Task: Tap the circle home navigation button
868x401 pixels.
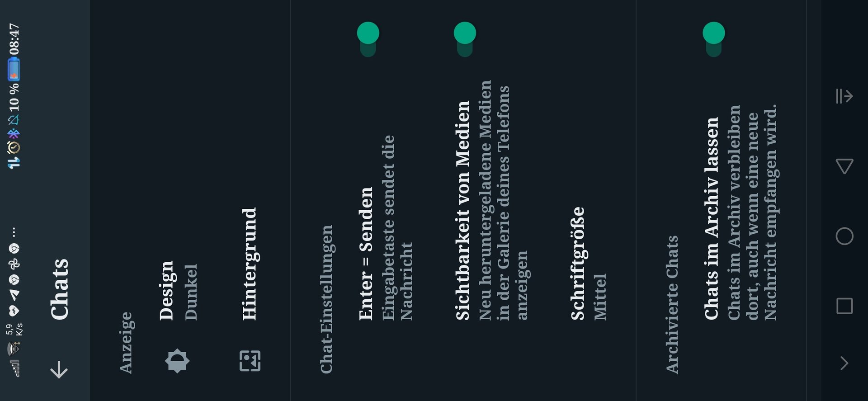Action: coord(844,236)
